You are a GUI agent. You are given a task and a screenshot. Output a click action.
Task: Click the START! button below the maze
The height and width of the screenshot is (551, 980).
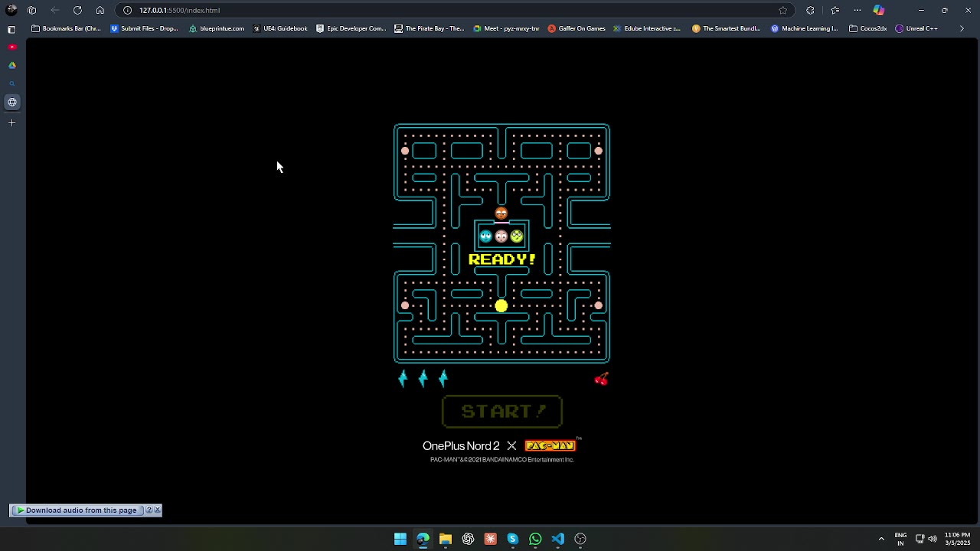pyautogui.click(x=502, y=412)
